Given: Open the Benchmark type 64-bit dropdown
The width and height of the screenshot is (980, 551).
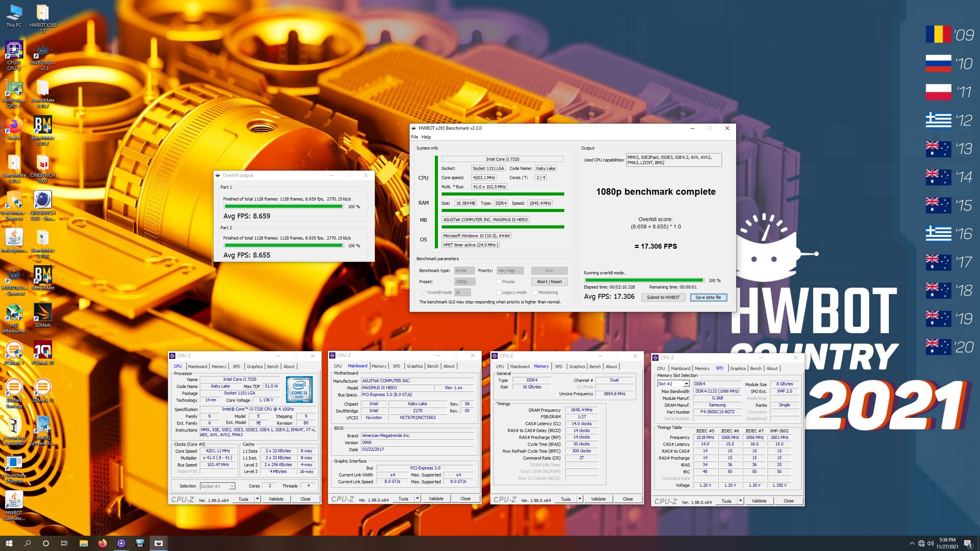Looking at the screenshot, I should point(464,271).
